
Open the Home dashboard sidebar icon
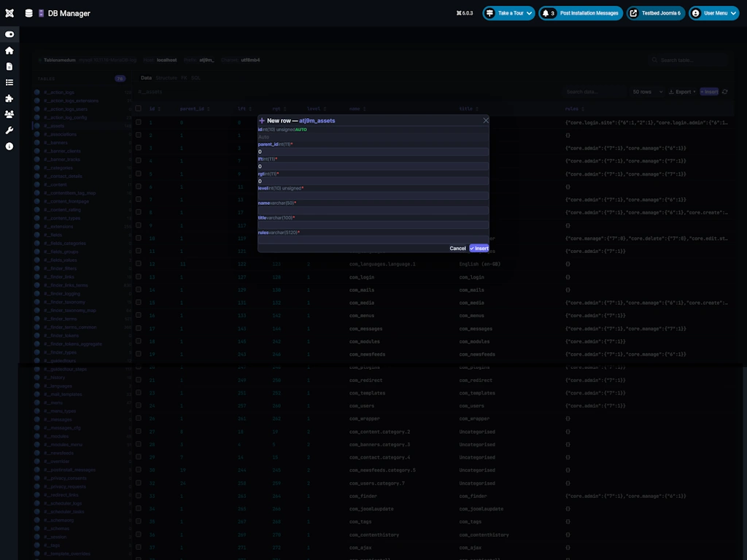click(x=9, y=50)
